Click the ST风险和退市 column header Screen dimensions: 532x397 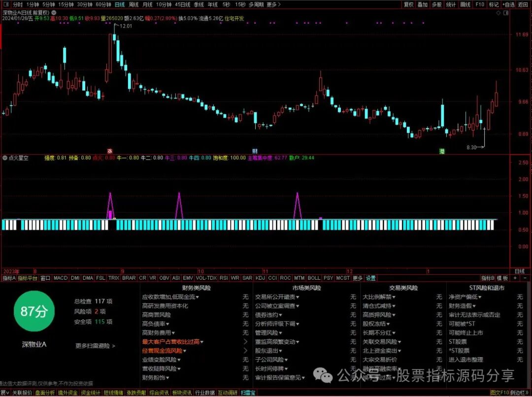(x=487, y=288)
